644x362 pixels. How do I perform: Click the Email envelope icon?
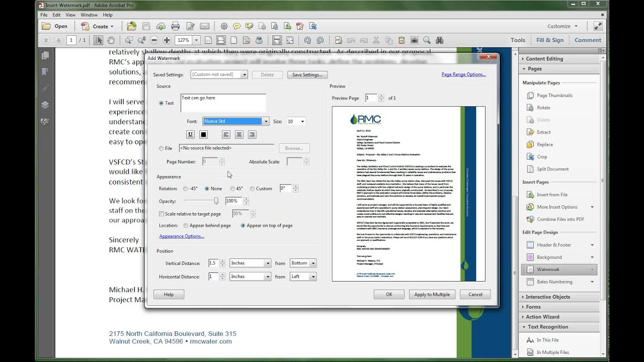click(204, 26)
